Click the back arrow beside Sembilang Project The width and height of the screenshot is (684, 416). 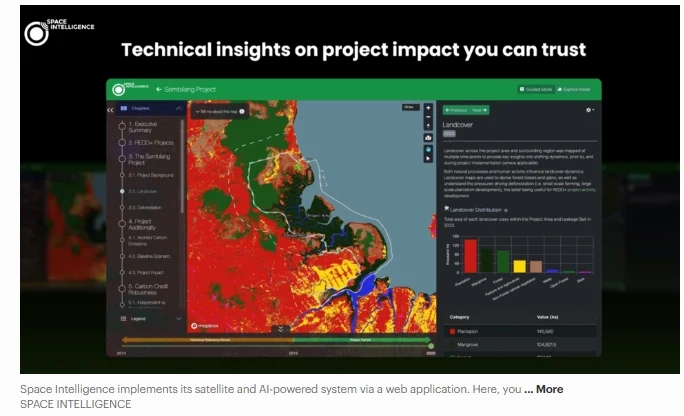click(x=159, y=89)
